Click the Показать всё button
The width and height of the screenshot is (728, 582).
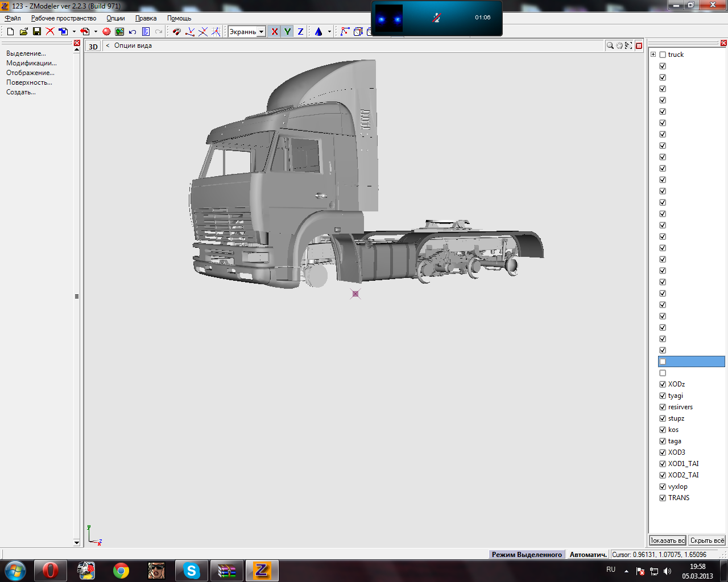668,541
